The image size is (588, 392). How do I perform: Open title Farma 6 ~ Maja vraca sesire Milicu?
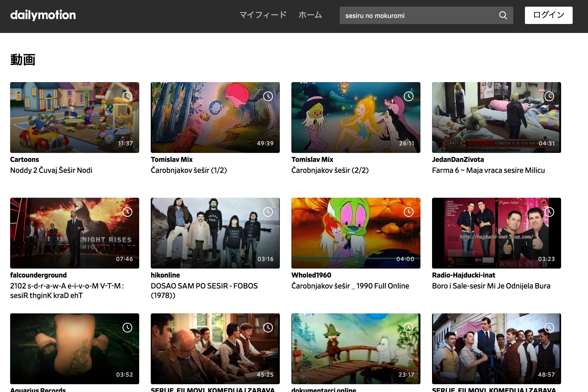click(488, 170)
